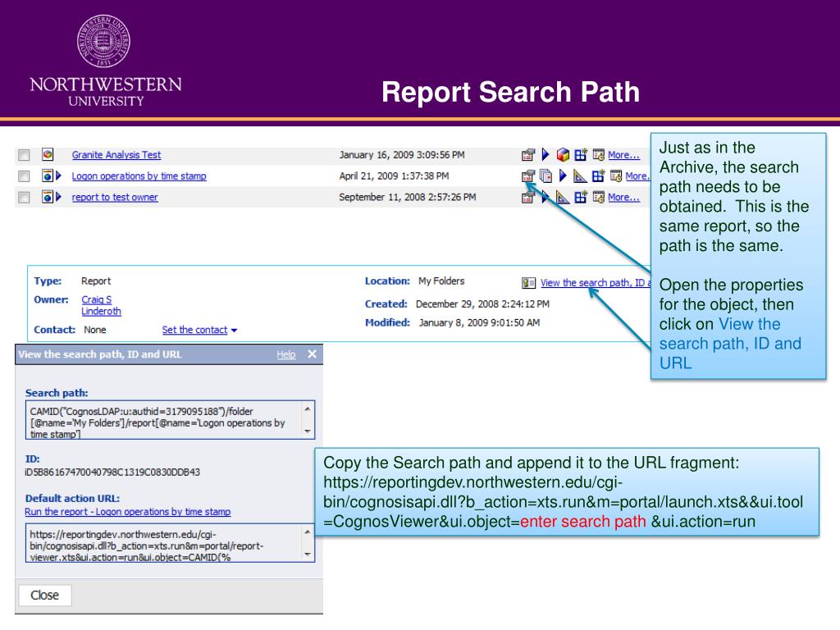Select the Contact value None

[x=95, y=330]
